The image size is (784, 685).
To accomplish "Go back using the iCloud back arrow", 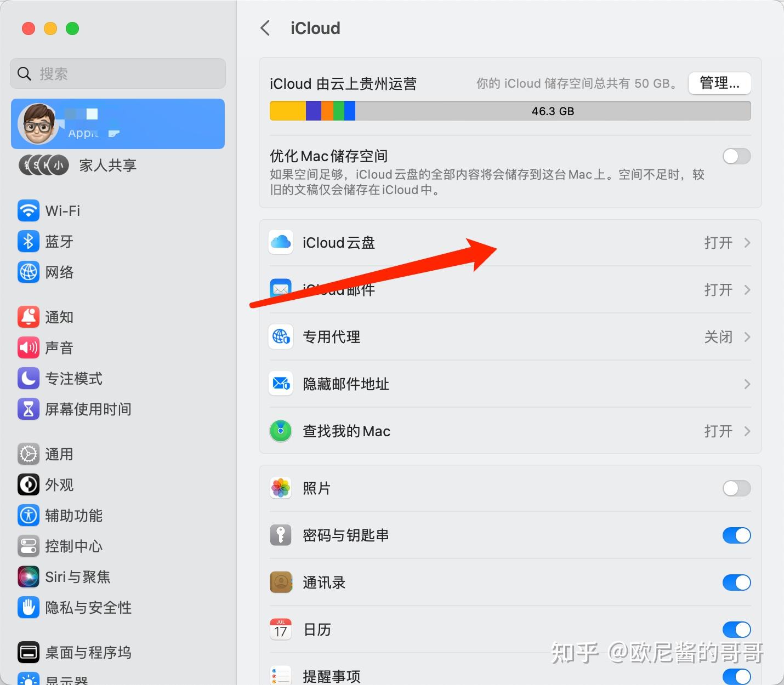I will coord(265,28).
